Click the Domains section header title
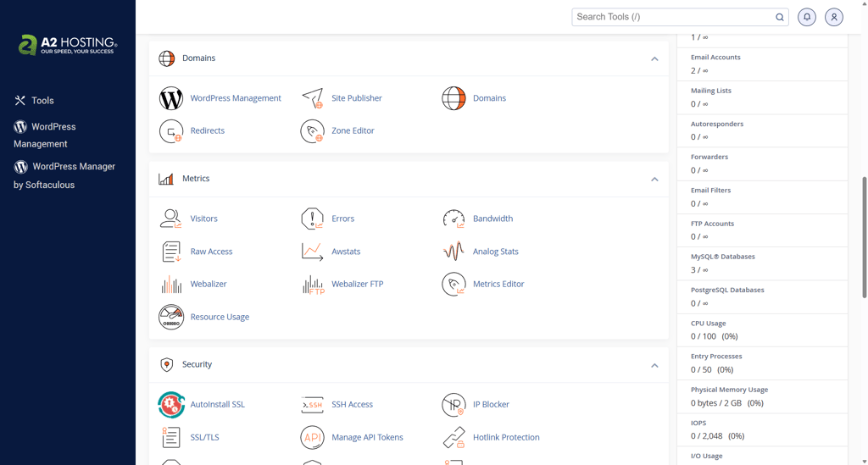Viewport: 868px width, 465px height. coord(198,58)
